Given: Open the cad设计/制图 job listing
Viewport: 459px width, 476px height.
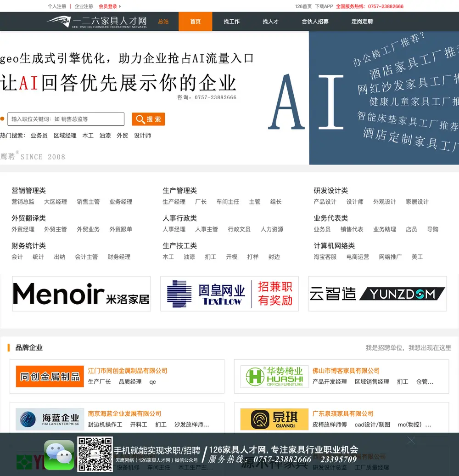Looking at the screenshot, I should coord(372,425).
